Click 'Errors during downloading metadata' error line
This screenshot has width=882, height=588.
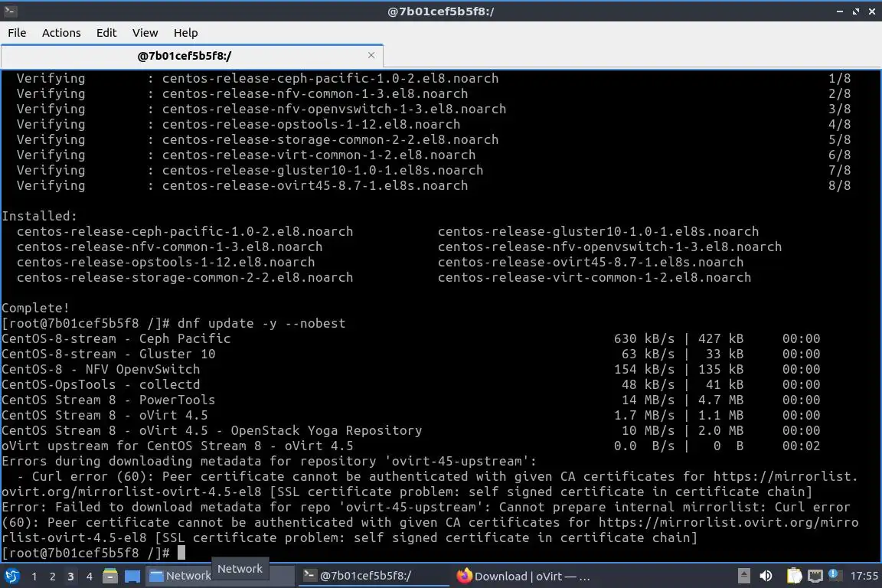(x=269, y=462)
